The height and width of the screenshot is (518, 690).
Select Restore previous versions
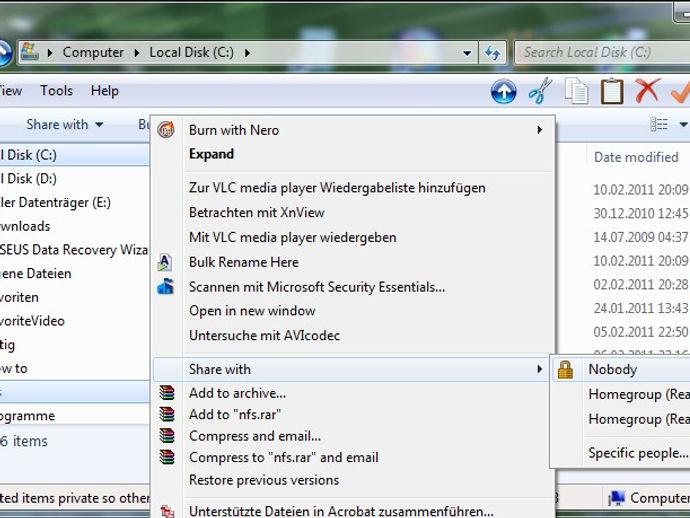pos(354,480)
